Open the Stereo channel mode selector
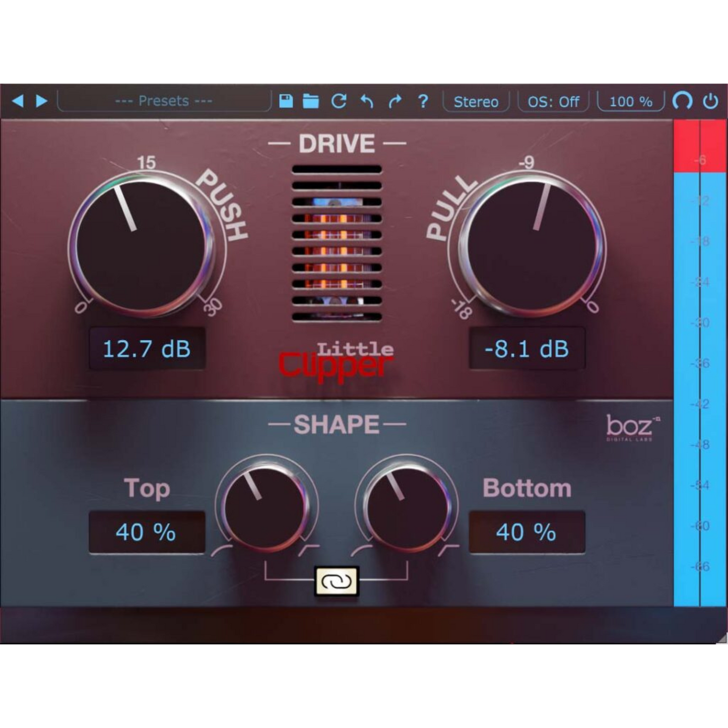This screenshot has height=728, width=728. (476, 102)
